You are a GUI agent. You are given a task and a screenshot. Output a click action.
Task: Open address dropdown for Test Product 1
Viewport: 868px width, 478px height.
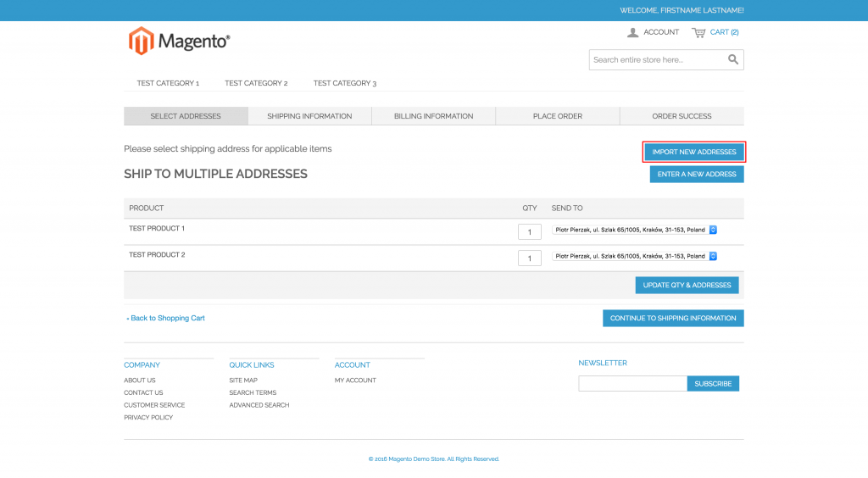635,230
